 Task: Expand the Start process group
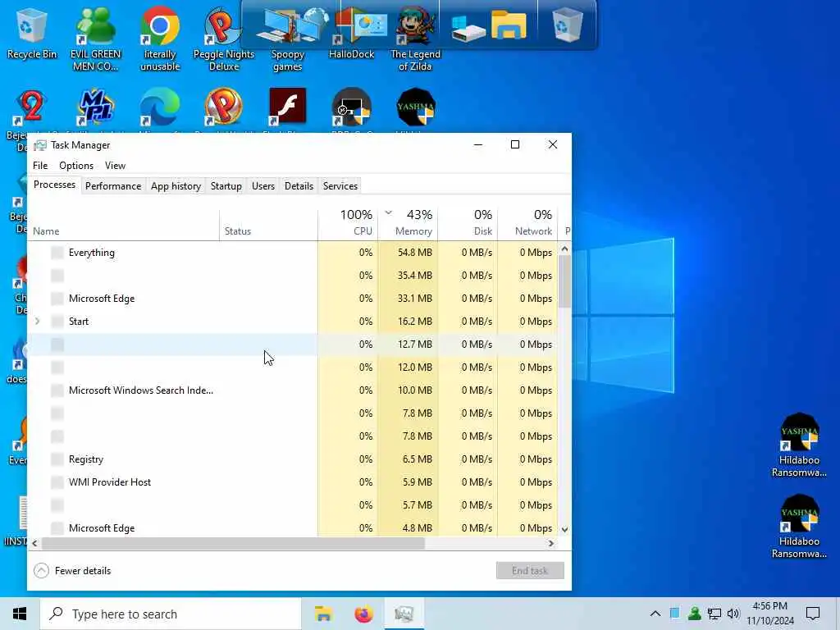click(37, 322)
